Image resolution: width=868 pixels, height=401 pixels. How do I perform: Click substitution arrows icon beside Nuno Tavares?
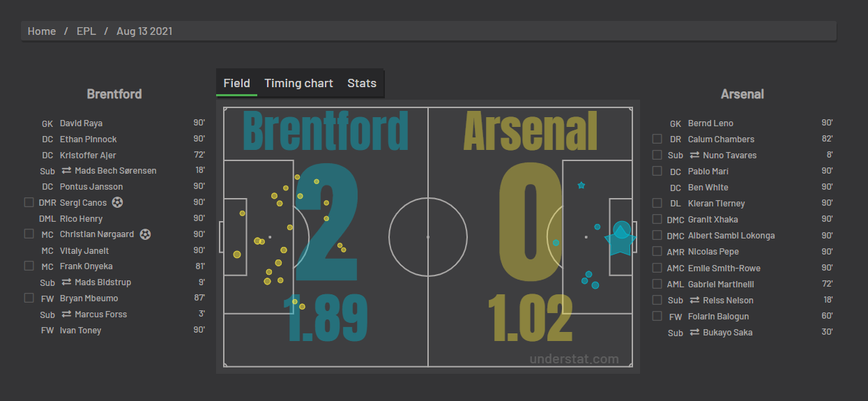(695, 156)
